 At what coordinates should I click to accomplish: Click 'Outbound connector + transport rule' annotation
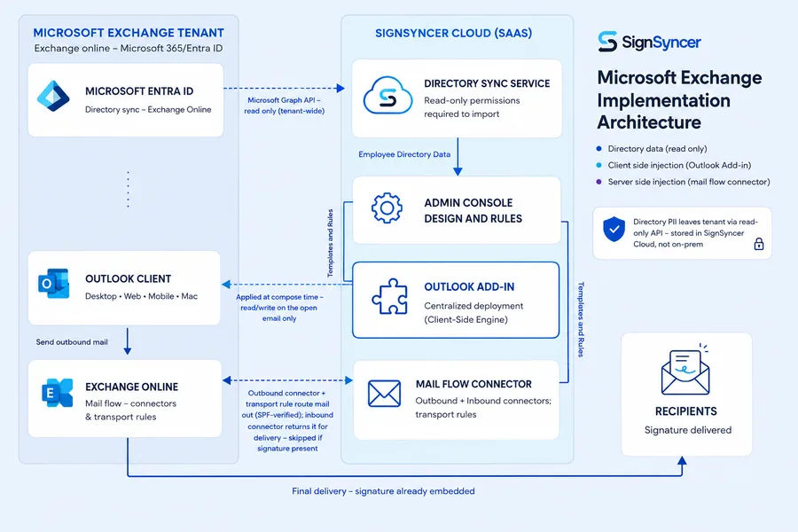287,420
